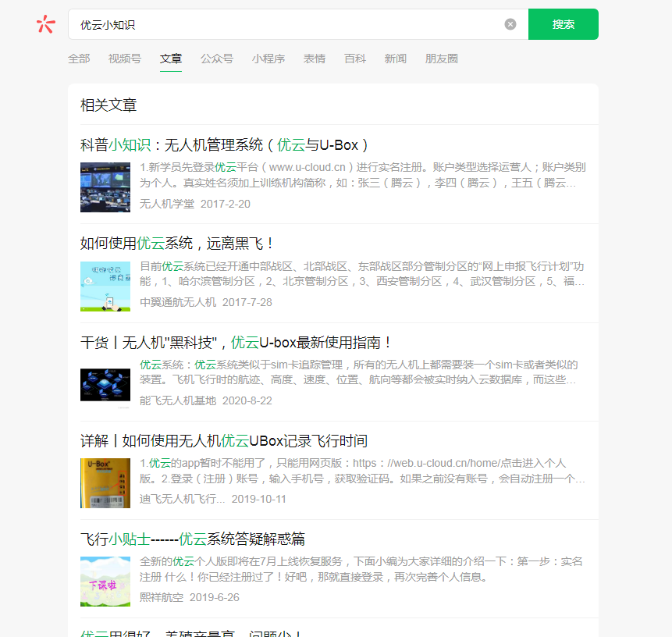
Task: Click the 相关文章 section heading
Action: (108, 105)
